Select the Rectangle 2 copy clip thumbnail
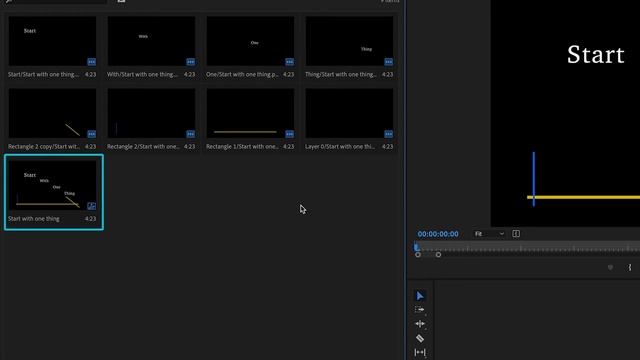Viewport: 640px width, 360px height. pyautogui.click(x=52, y=113)
